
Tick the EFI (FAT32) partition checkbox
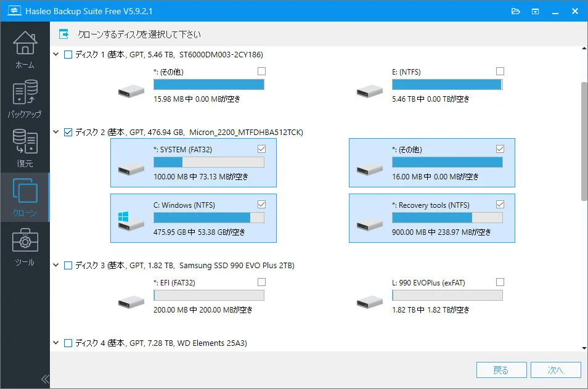(262, 282)
